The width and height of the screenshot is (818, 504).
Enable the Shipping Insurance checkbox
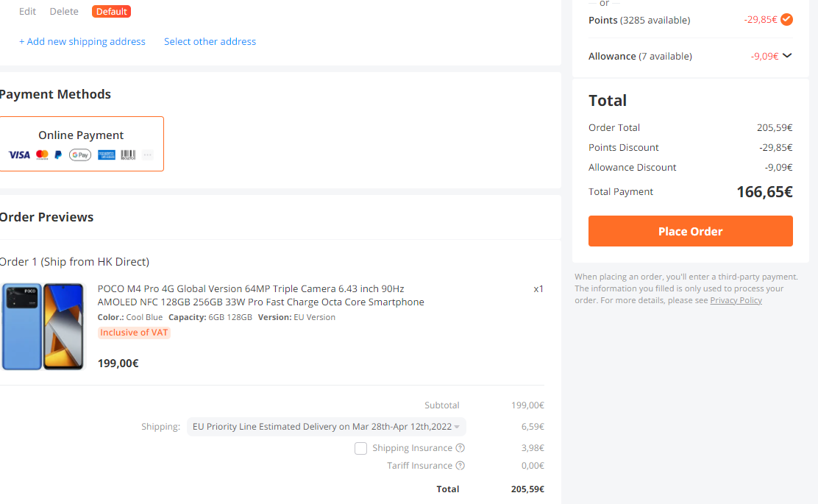click(360, 448)
